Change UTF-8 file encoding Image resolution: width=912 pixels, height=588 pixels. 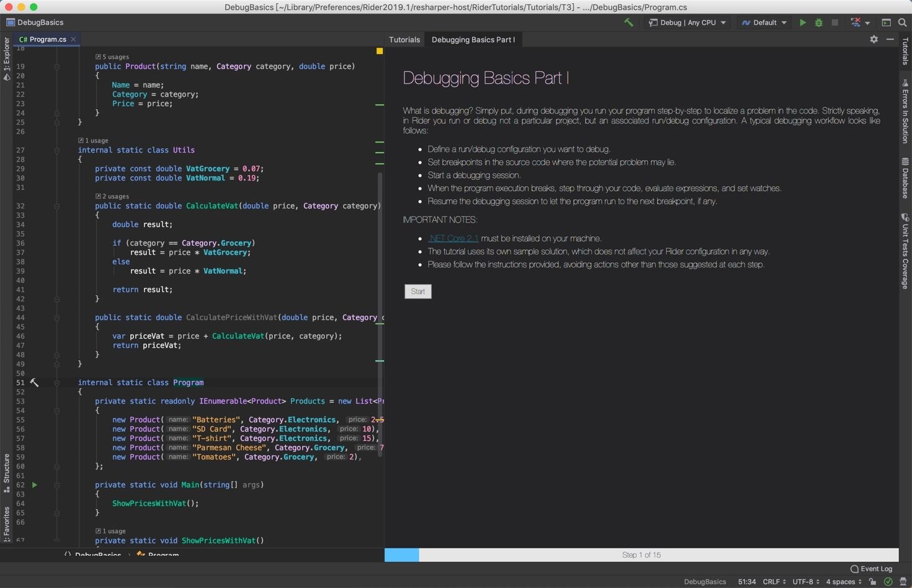click(x=806, y=582)
